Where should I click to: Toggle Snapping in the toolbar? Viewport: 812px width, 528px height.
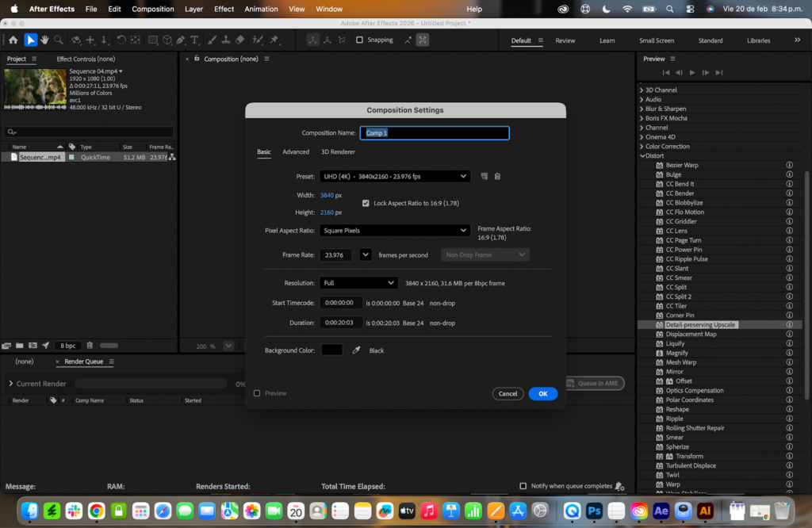tap(359, 40)
